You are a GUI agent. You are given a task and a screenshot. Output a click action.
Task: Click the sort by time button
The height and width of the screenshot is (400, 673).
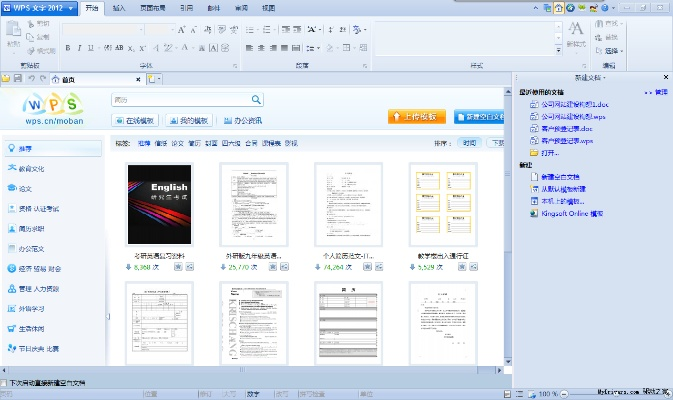click(x=470, y=143)
